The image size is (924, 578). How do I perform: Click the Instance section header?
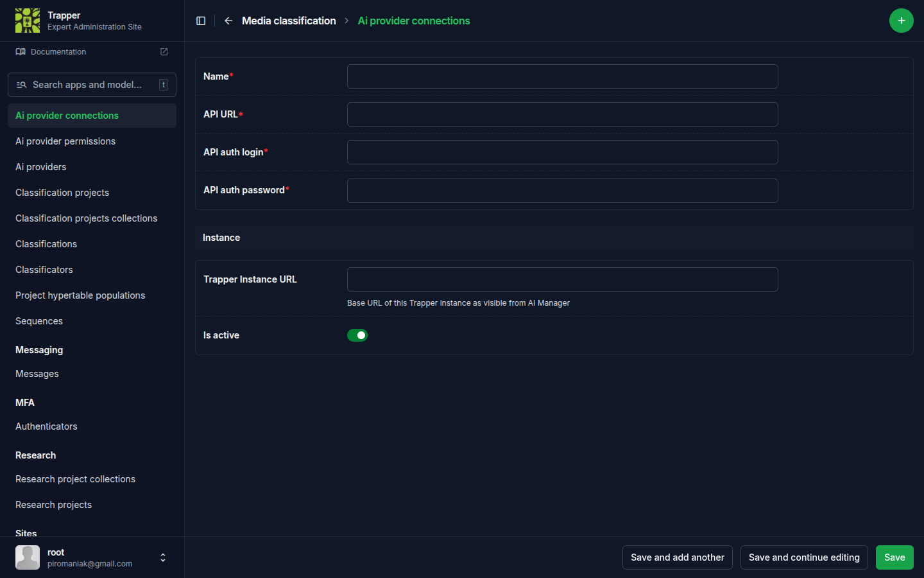pyautogui.click(x=554, y=238)
